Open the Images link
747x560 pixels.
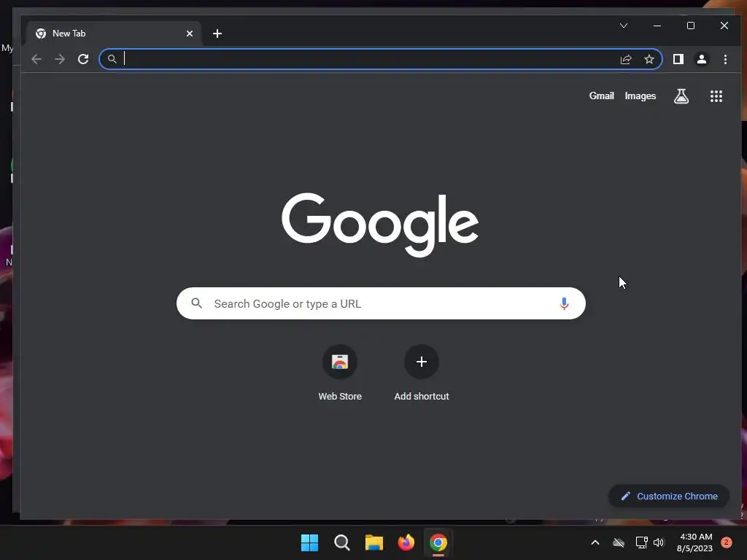[640, 96]
